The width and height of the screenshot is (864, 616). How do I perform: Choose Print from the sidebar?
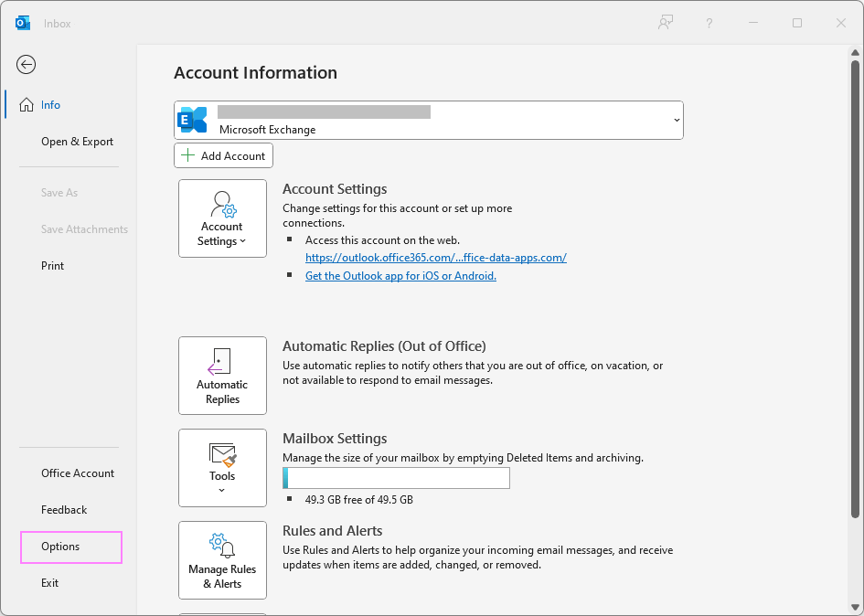click(53, 266)
